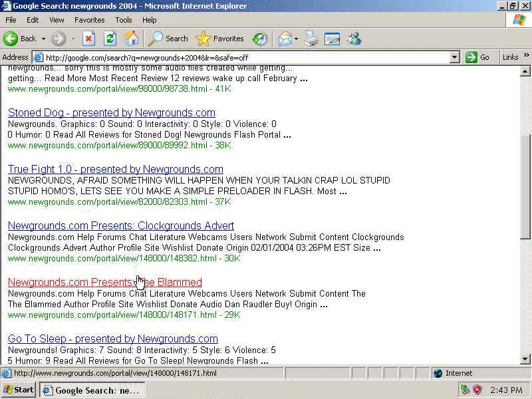Open the Stoned Dog search result

(112, 112)
